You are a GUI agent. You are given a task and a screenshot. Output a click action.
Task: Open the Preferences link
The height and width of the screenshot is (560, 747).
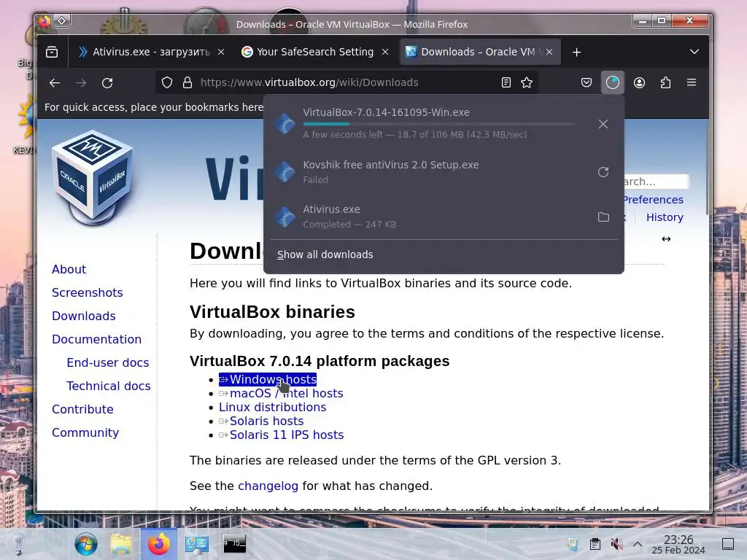(x=653, y=200)
